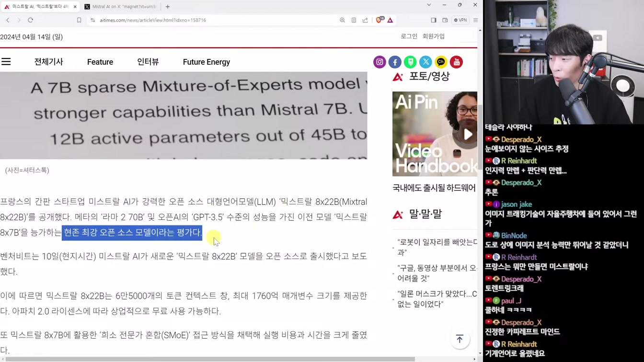Click chat message 기계언어로 올렸네요
Screen dimensions: 644x362
pyautogui.click(x=515, y=353)
